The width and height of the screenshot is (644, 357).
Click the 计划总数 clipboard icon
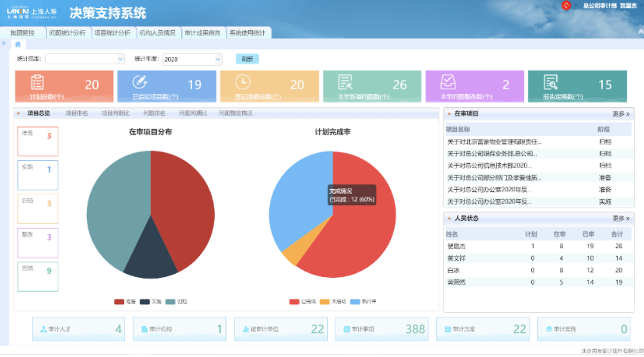(x=37, y=82)
